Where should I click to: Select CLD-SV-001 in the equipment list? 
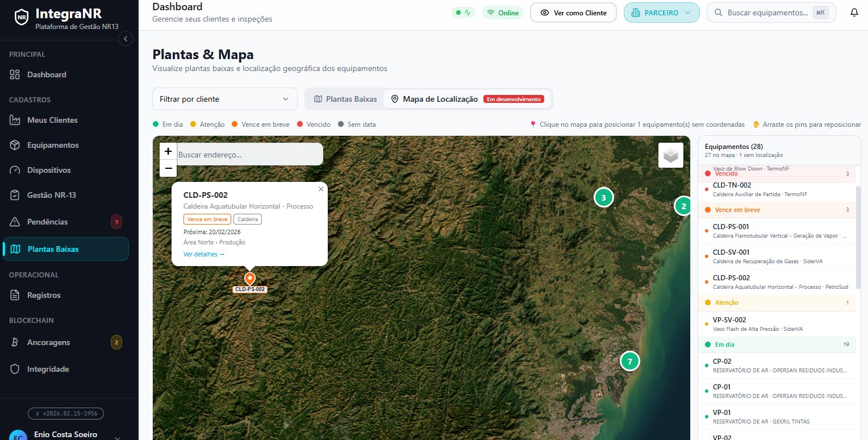coord(777,256)
